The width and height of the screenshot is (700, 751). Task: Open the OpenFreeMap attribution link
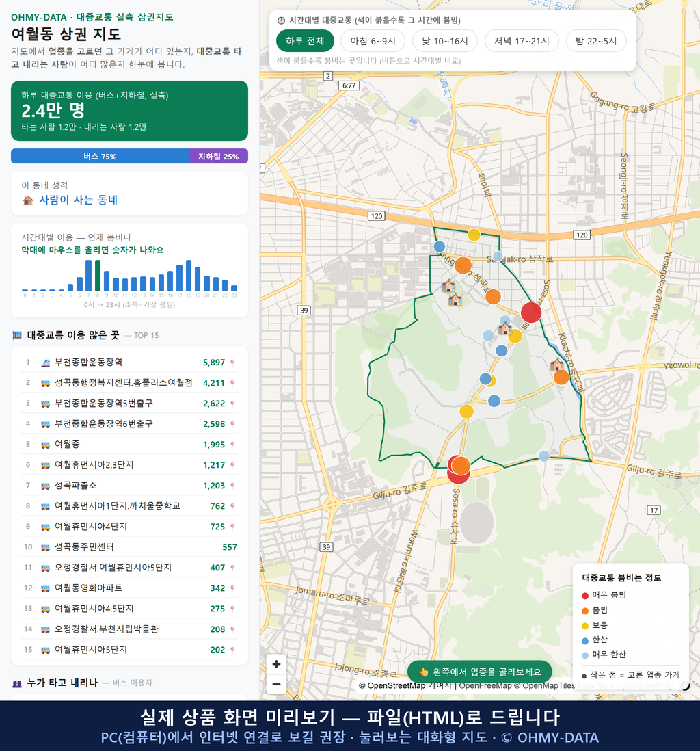485,685
